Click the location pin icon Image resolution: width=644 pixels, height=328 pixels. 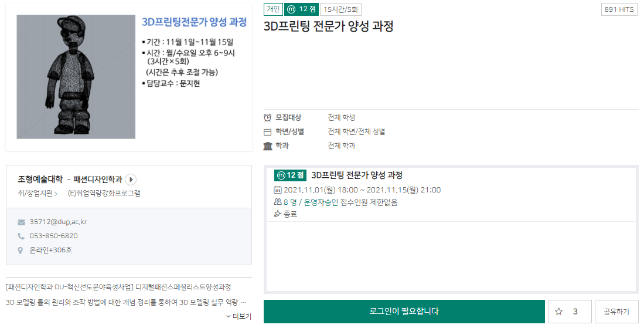pyautogui.click(x=22, y=251)
